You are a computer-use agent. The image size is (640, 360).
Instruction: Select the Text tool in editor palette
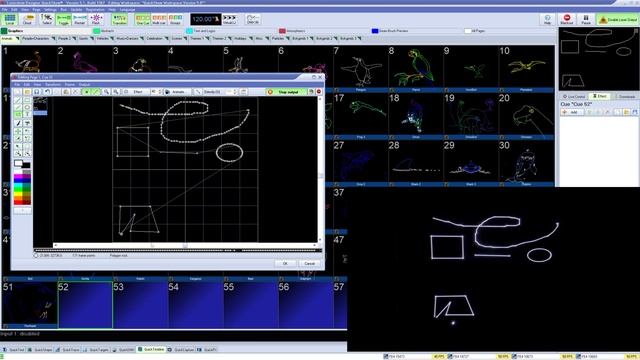click(x=27, y=115)
